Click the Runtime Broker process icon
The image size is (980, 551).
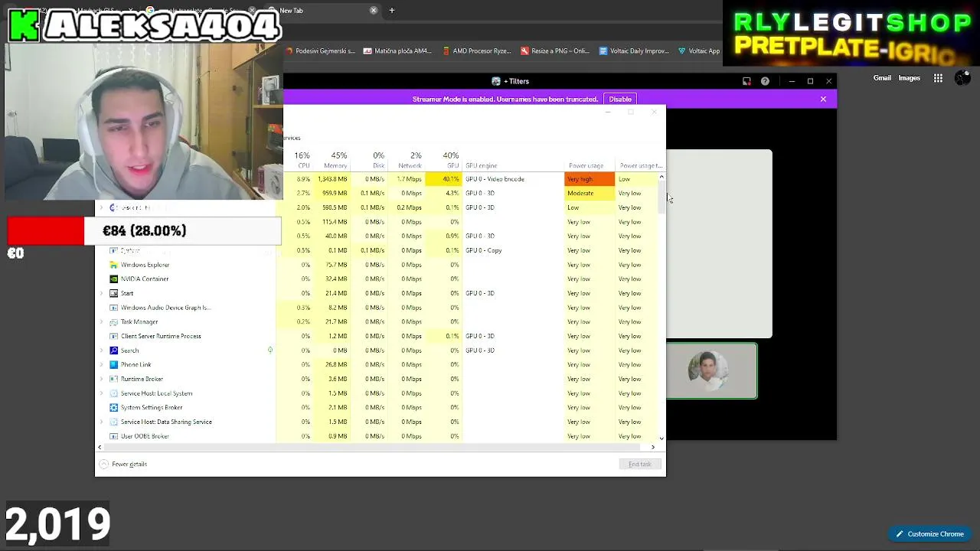tap(114, 379)
